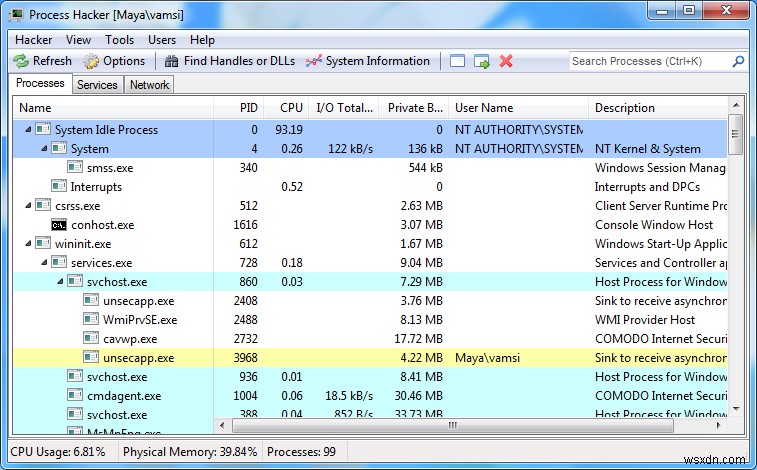
Task: Open the Hacker menu
Action: [x=33, y=40]
